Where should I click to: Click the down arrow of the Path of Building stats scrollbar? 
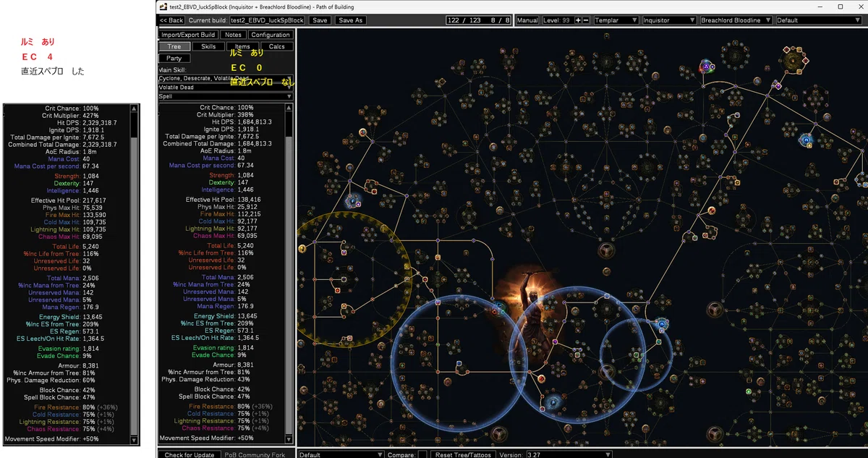290,441
